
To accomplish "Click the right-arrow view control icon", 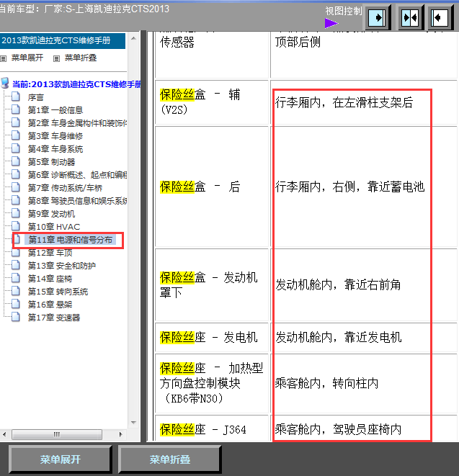I will pos(377,17).
